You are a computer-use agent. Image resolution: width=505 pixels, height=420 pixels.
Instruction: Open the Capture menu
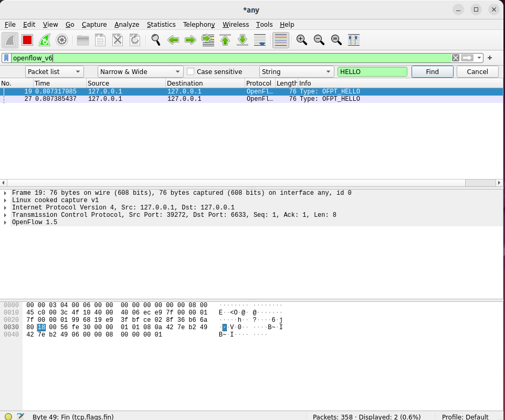tap(94, 25)
